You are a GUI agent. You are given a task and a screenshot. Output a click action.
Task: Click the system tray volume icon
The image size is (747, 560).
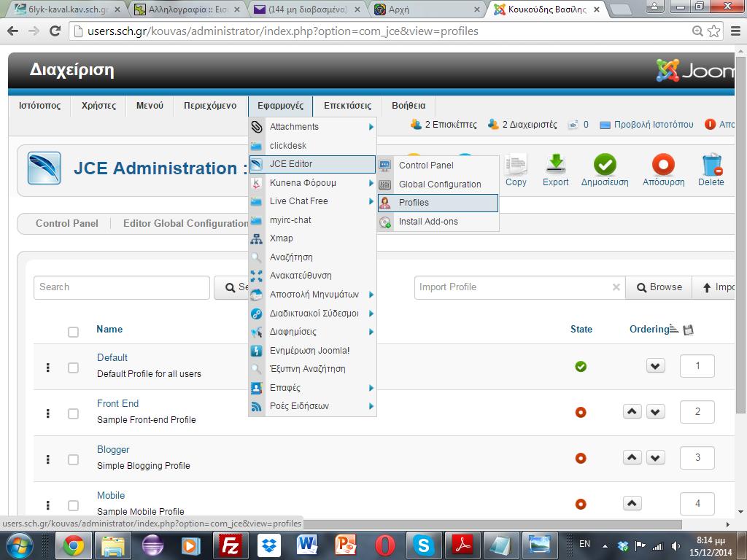(676, 546)
